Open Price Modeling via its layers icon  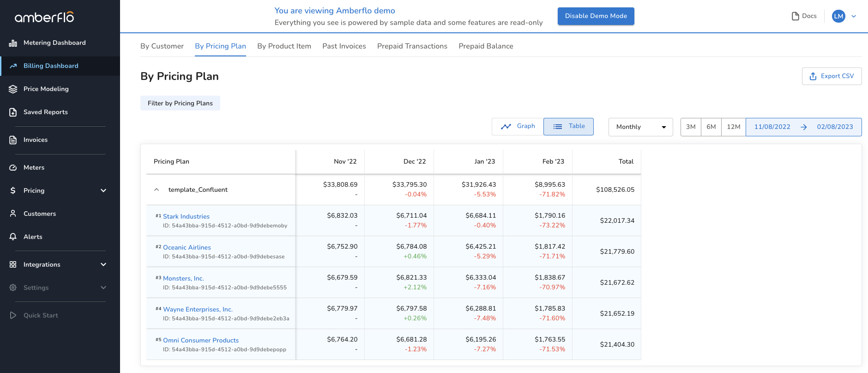(x=13, y=89)
